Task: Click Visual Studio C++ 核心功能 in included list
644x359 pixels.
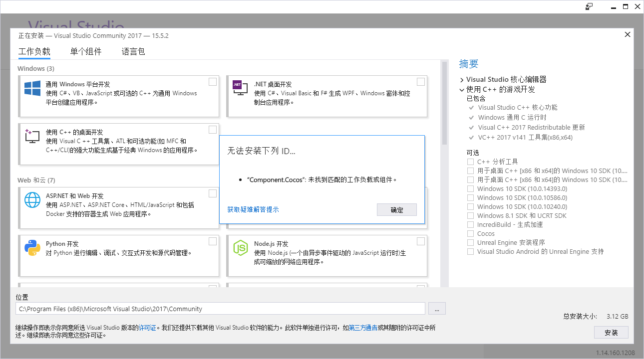Action: point(518,107)
